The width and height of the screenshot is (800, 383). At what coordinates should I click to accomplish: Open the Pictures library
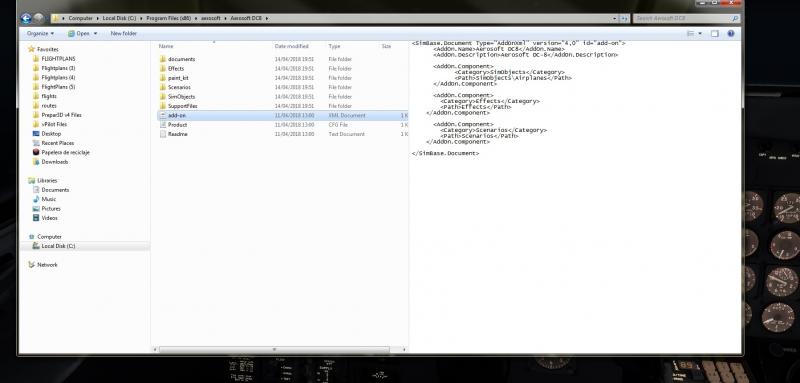[51, 209]
